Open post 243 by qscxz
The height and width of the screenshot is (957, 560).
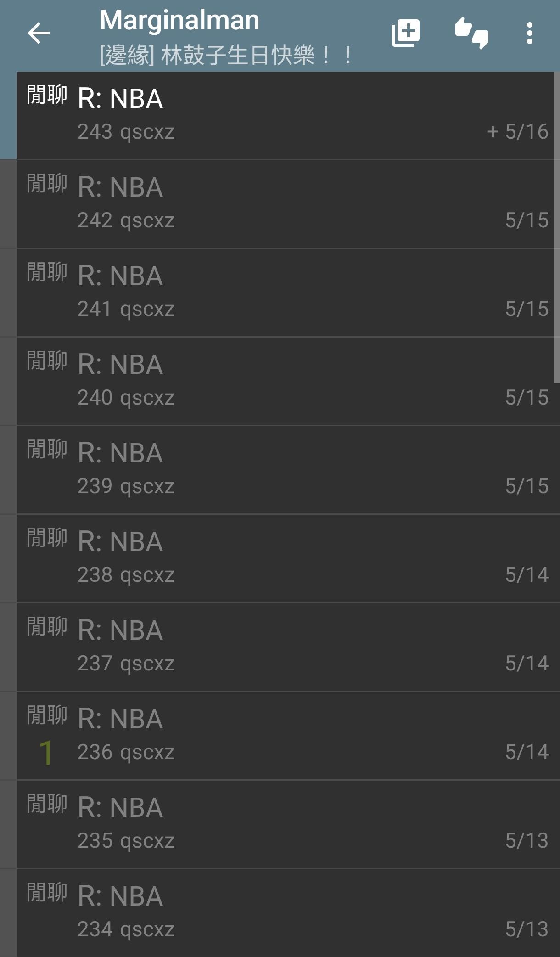click(285, 116)
